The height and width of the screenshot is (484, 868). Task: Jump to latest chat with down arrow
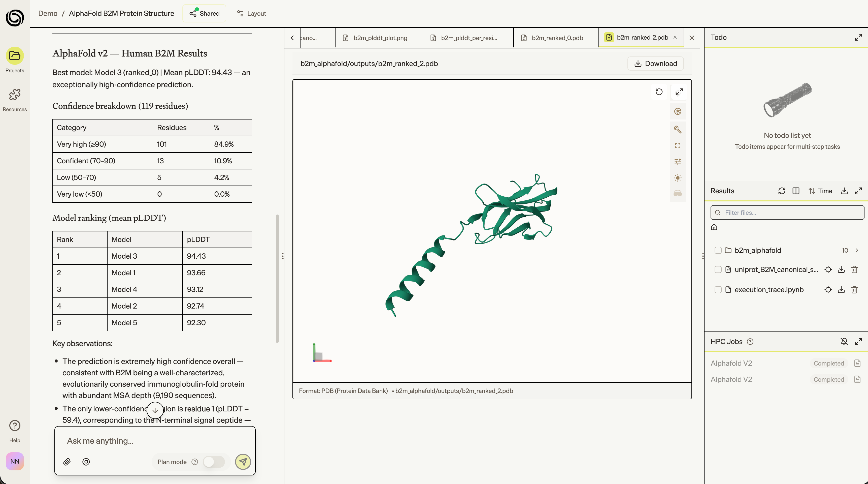[155, 410]
